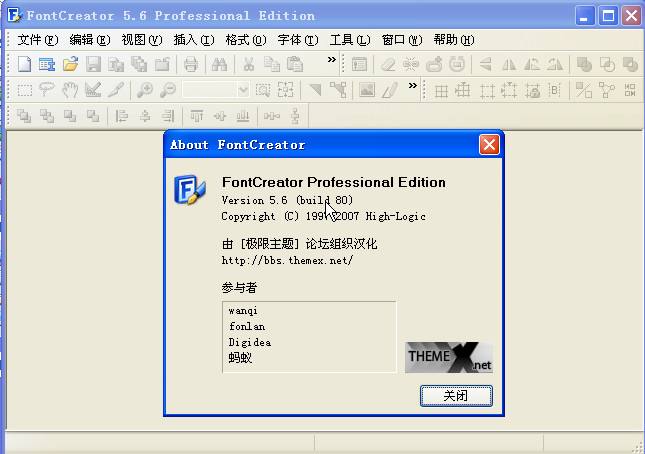
Task: Open the 插入(I) menu
Action: 194,40
